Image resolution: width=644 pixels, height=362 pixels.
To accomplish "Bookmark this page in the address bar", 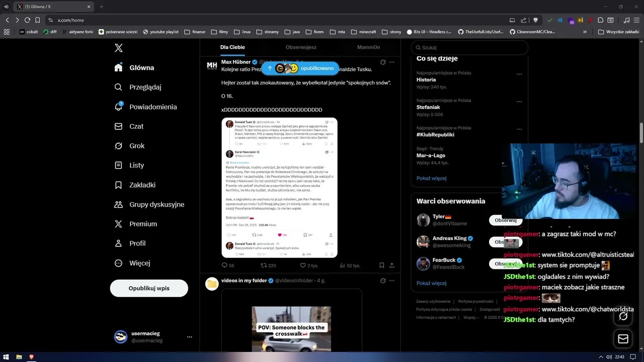I will 37,20.
